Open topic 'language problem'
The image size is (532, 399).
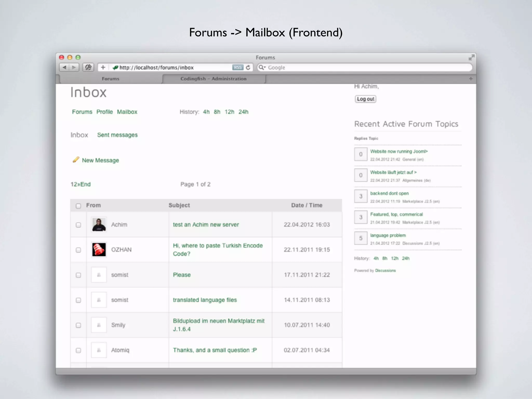[x=388, y=235]
